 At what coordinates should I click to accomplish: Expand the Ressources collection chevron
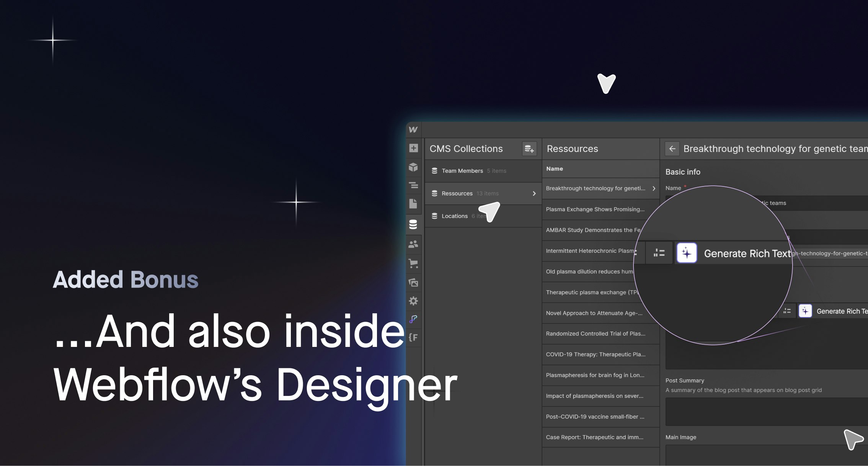[x=534, y=193]
